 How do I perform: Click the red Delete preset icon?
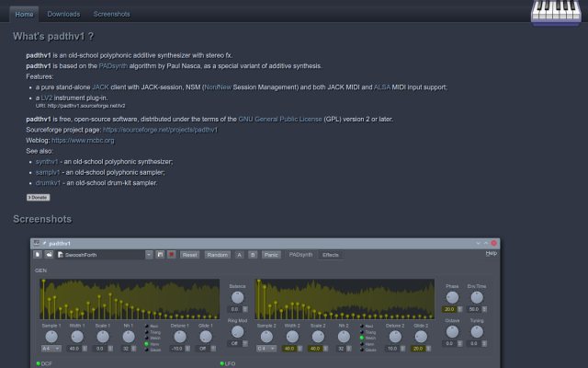172,255
